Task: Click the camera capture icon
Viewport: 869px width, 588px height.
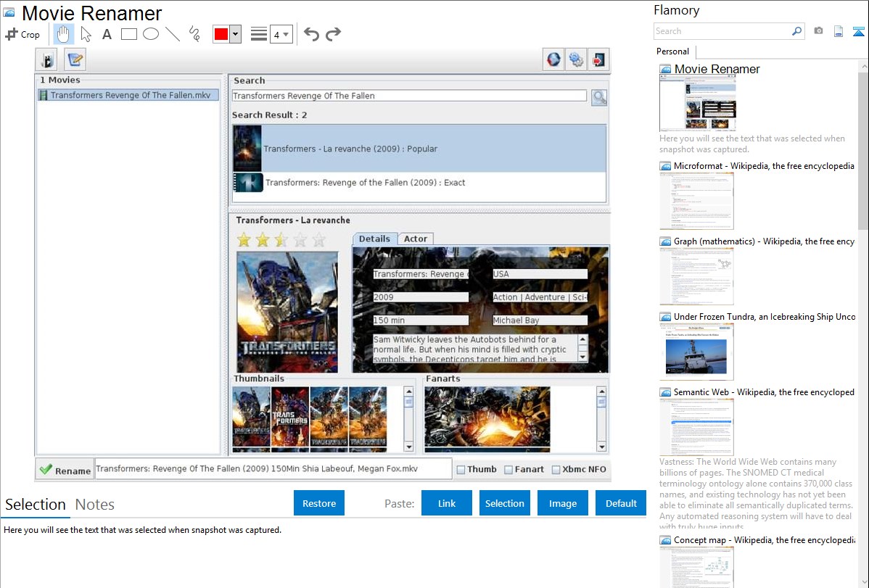Action: point(818,31)
